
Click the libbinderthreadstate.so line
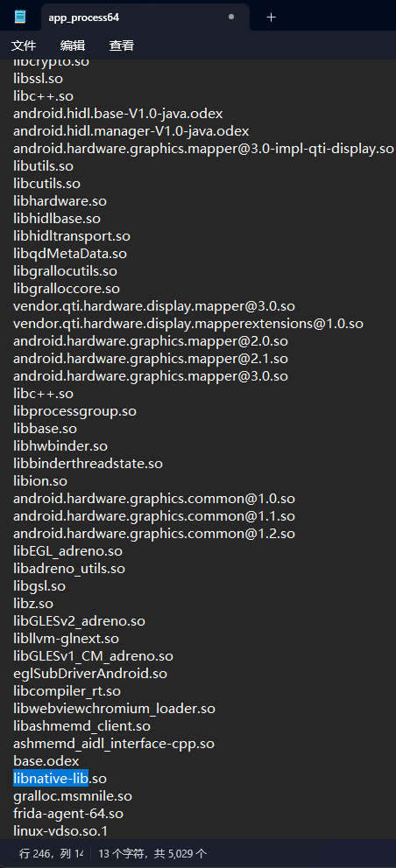(88, 464)
